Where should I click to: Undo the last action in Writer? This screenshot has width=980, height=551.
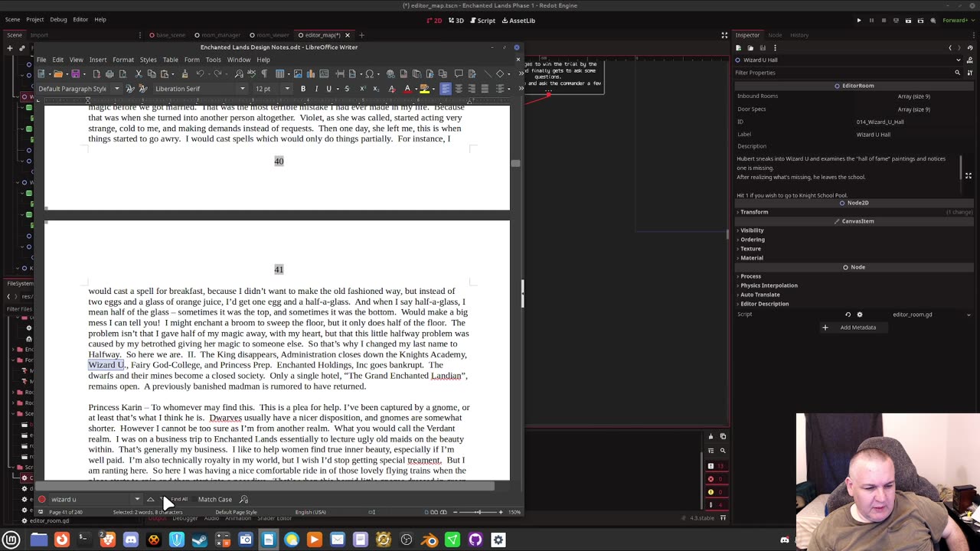pos(200,73)
